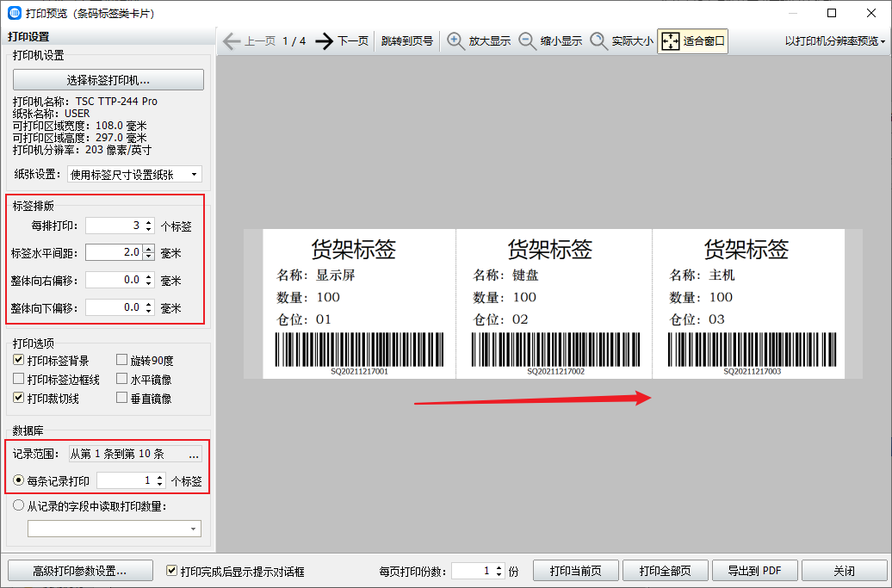Show actual size with magnifier icon
Screen dimensions: 892x588
599,41
